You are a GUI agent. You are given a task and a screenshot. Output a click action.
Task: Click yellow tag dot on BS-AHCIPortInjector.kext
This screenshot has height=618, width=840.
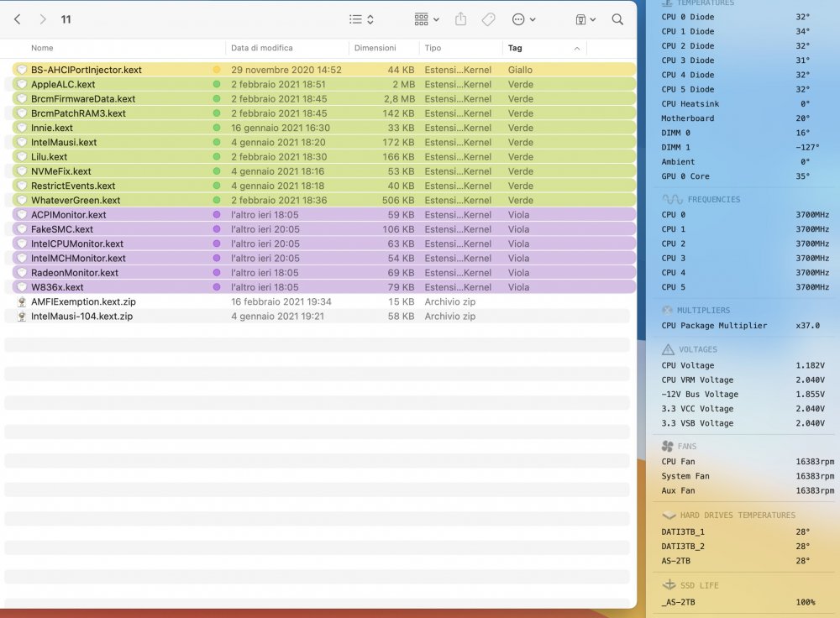point(217,70)
